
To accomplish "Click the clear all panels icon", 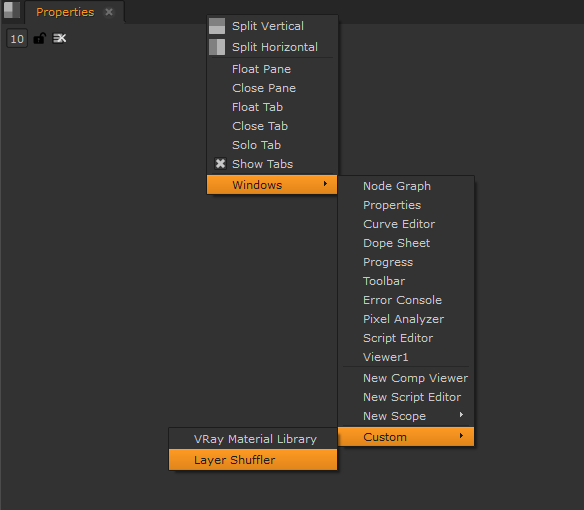I will click(60, 38).
